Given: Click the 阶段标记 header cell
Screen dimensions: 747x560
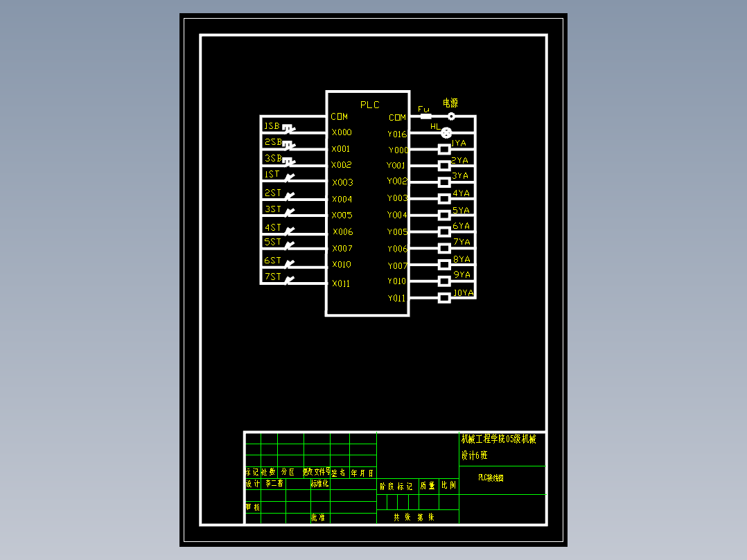Looking at the screenshot, I should (x=396, y=487).
